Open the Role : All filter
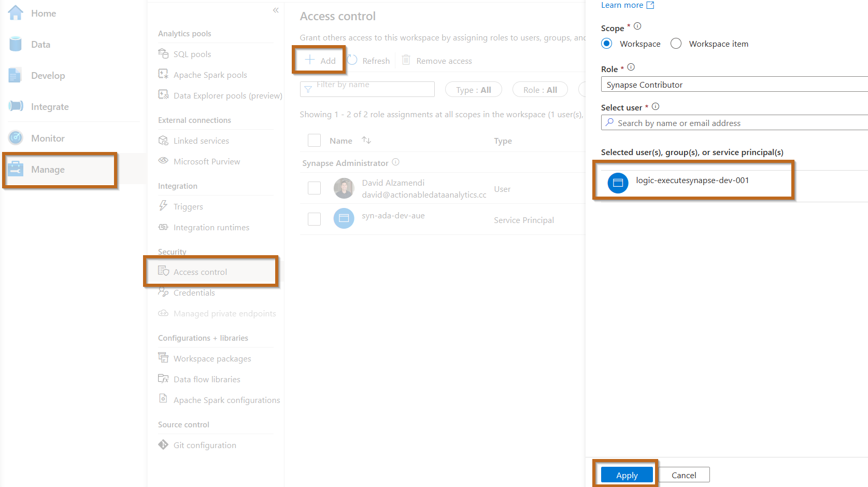 pyautogui.click(x=540, y=90)
